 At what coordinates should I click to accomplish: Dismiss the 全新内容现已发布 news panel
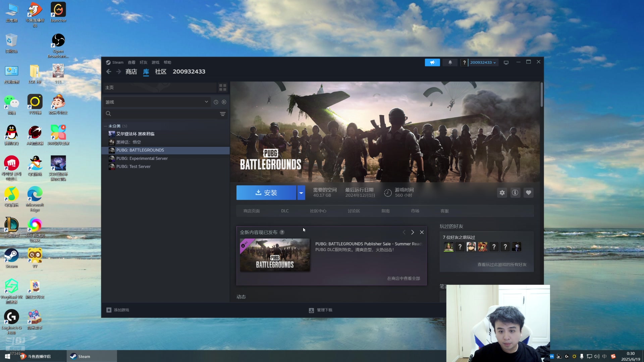point(422,232)
